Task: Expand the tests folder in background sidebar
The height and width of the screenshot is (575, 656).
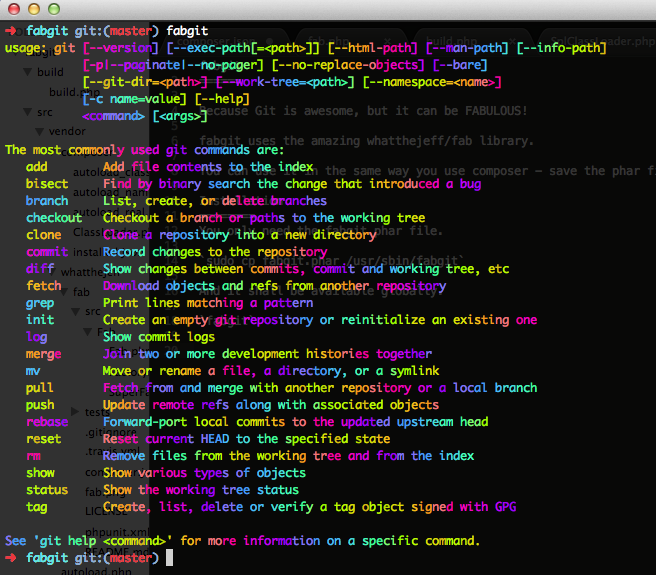Action: (x=75, y=412)
